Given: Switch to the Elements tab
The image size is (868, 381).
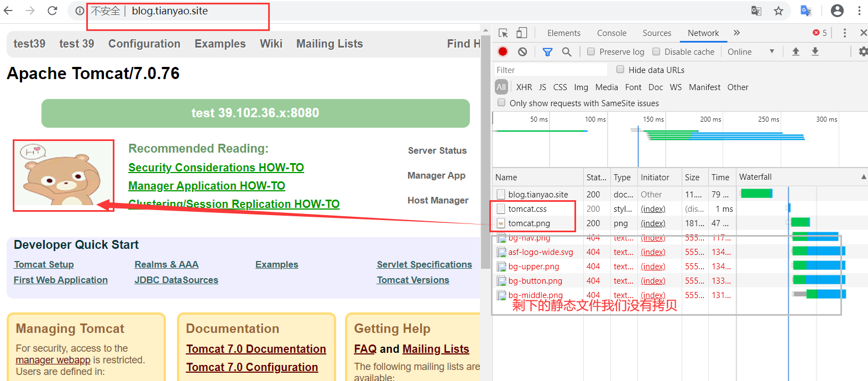Looking at the screenshot, I should 564,33.
